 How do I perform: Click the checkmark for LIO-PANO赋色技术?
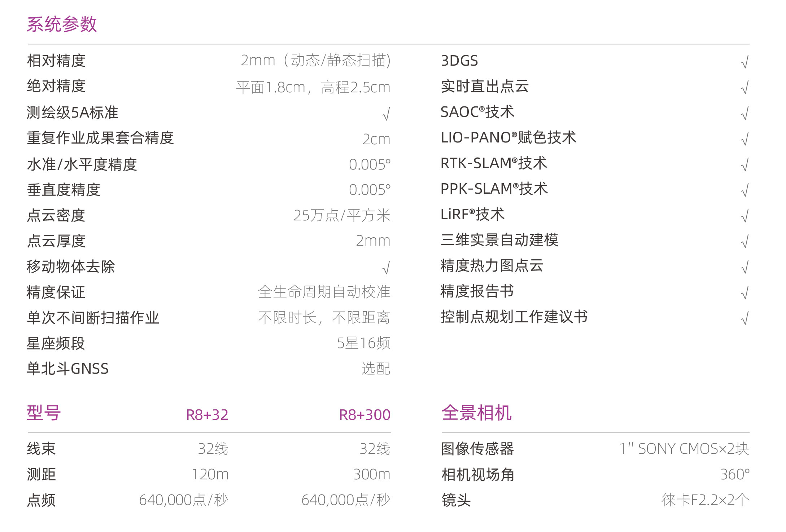click(x=745, y=139)
